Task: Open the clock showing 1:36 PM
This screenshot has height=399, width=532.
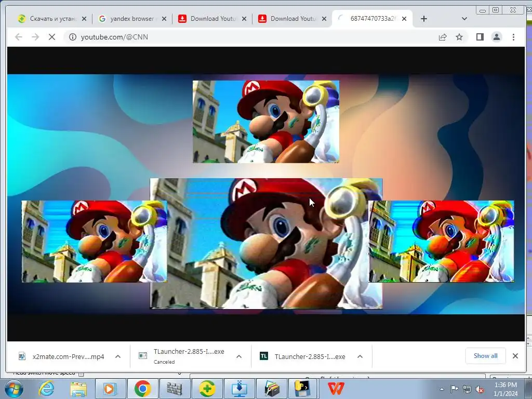Action: point(506,389)
